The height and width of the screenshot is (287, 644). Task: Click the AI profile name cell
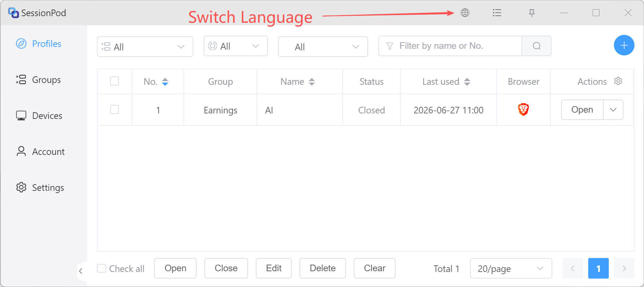click(300, 110)
